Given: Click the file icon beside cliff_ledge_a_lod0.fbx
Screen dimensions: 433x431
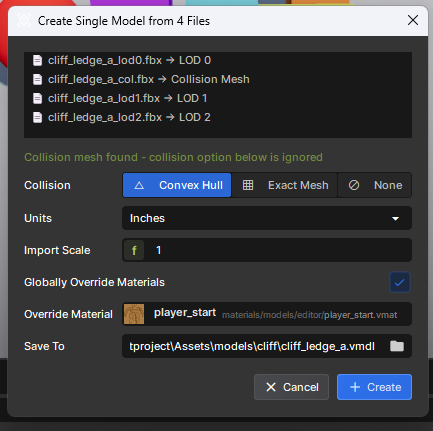Looking at the screenshot, I should (37, 60).
